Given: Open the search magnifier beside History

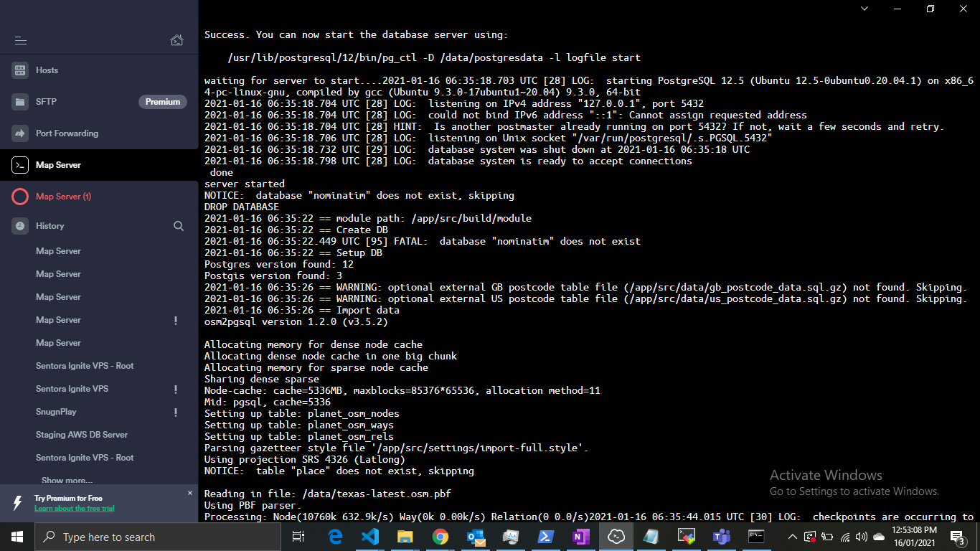Looking at the screenshot, I should [x=177, y=225].
